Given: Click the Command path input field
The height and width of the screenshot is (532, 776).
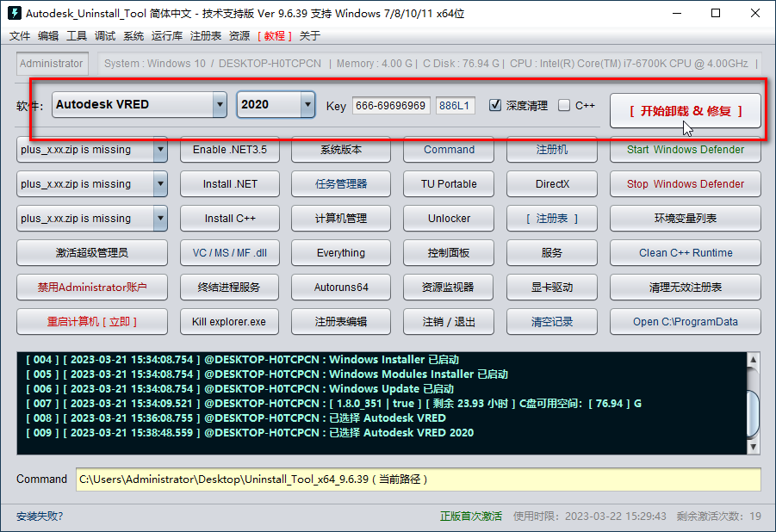Looking at the screenshot, I should (x=419, y=479).
